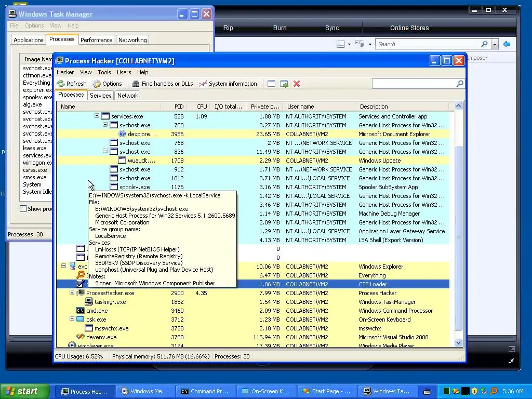532x399 pixels.
Task: Collapse the ProcessHacker.exe tree node
Action: point(72,292)
